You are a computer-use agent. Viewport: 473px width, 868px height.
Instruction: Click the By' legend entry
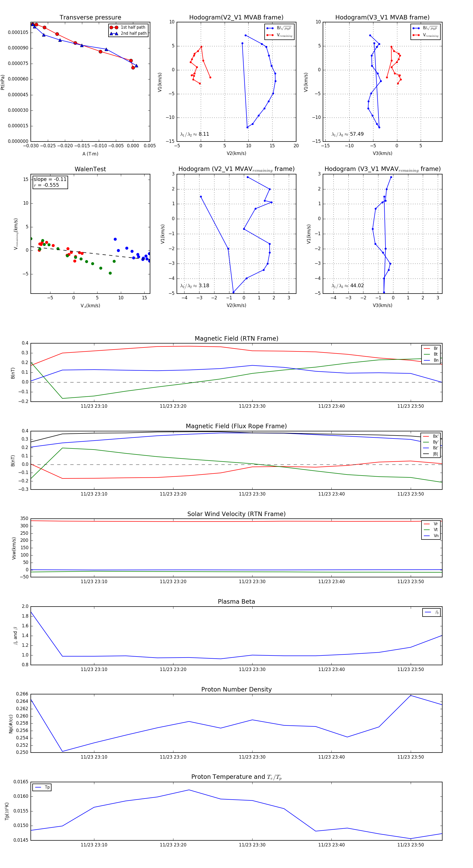click(x=431, y=442)
